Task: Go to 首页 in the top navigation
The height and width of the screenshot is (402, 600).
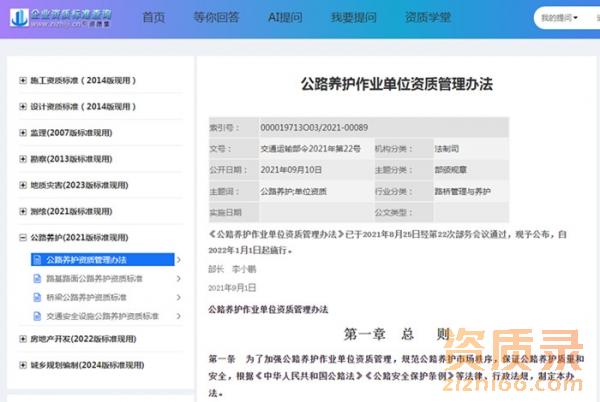Action: pos(154,18)
